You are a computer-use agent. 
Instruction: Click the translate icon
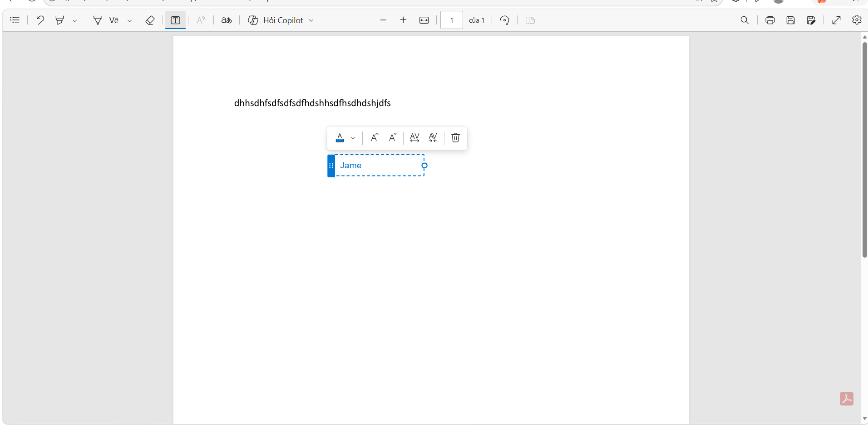click(227, 20)
